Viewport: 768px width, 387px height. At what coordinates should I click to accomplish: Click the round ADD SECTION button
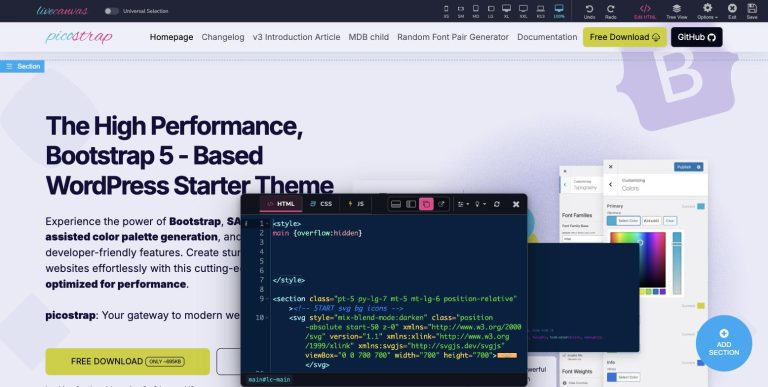(723, 343)
